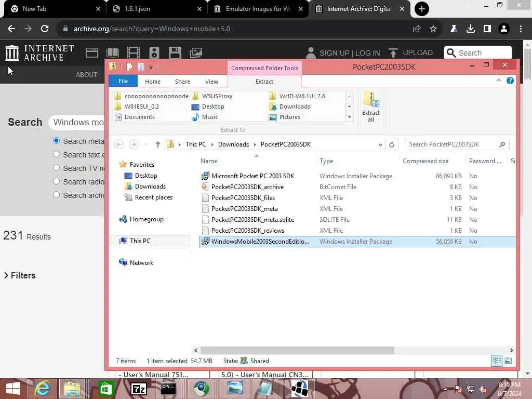Open 7-Zip from taskbar
This screenshot has width=532, height=399.
[x=139, y=389]
